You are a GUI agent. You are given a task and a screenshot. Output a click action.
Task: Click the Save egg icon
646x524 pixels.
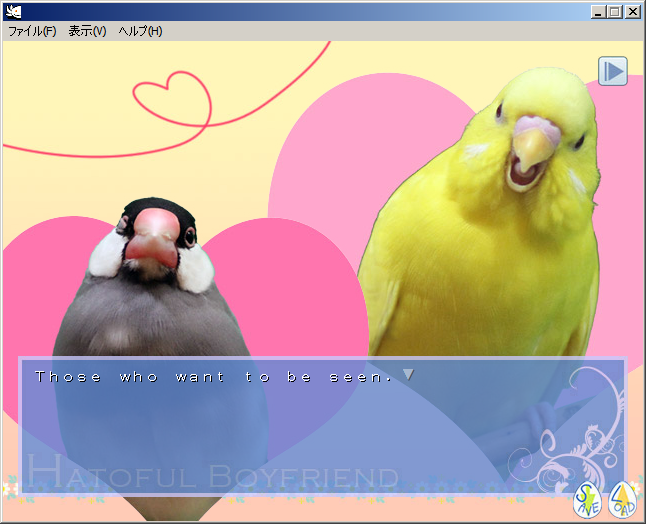tap(587, 501)
